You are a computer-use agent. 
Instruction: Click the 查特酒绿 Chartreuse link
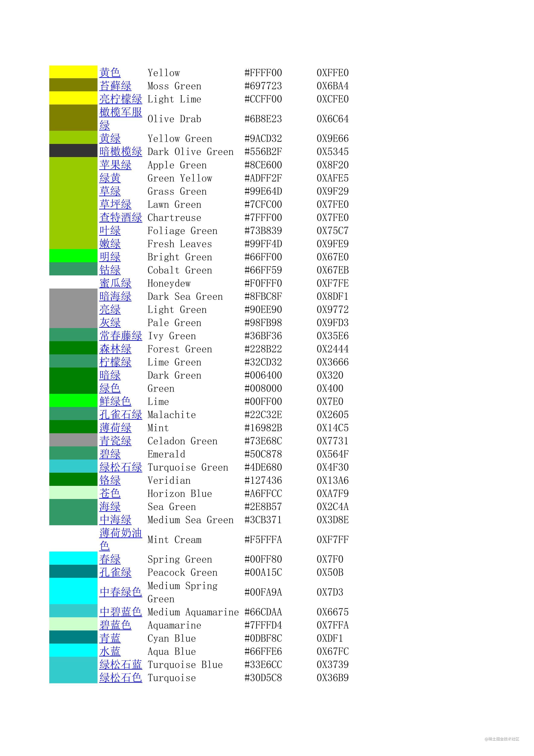click(121, 217)
